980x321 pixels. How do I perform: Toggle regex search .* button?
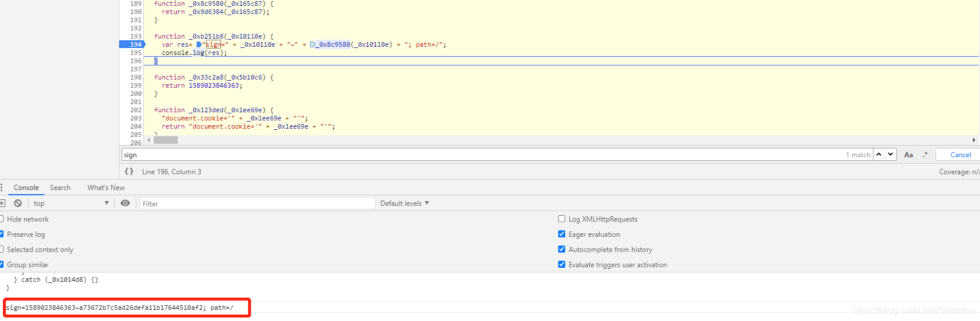pyautogui.click(x=925, y=155)
